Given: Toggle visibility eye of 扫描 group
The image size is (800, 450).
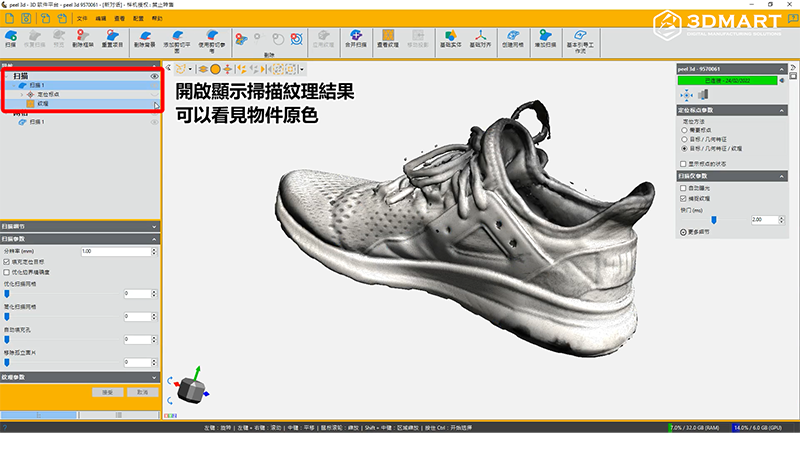Looking at the screenshot, I should click(x=155, y=76).
